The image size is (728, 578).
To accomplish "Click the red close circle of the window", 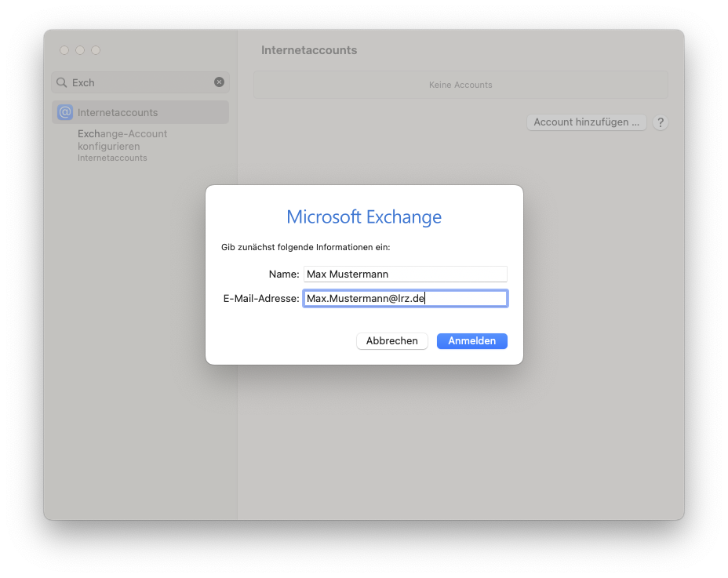I will click(64, 50).
